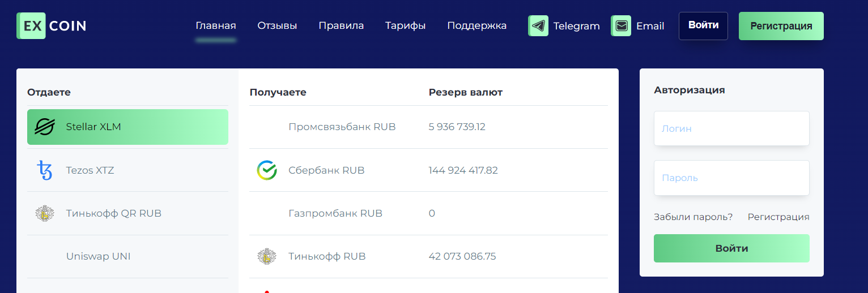Click the Сбербанк green checkmark icon

point(266,170)
